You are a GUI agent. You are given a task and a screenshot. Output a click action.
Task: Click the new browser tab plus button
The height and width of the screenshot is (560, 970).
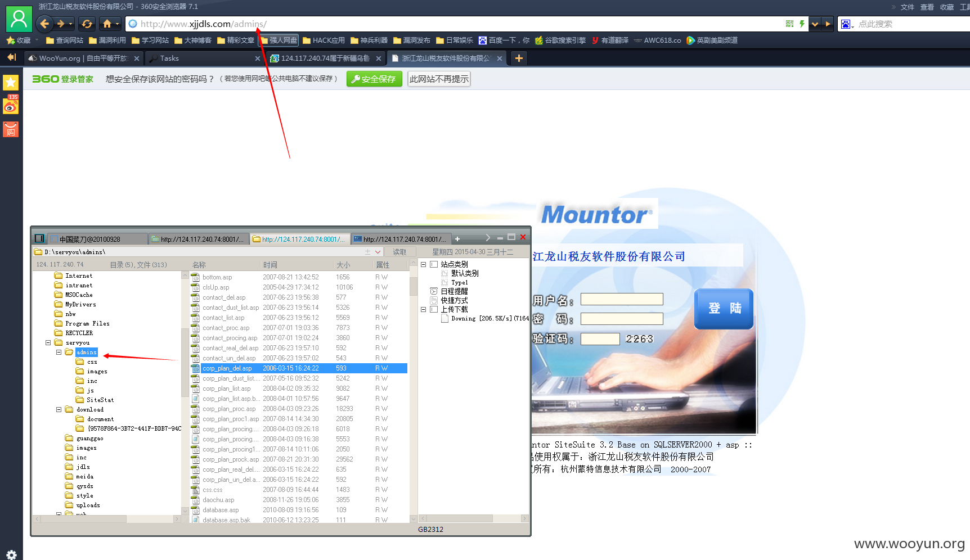click(519, 58)
